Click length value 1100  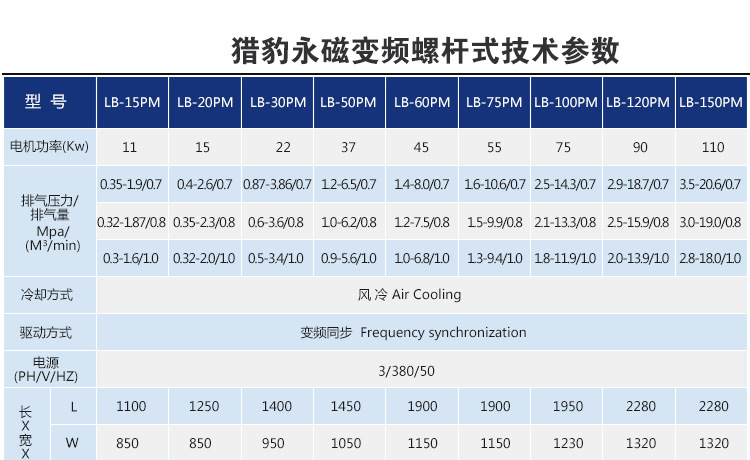131,406
